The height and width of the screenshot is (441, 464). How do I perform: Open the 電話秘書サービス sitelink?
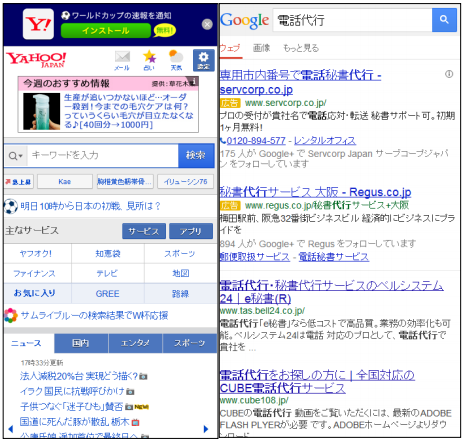[334, 257]
